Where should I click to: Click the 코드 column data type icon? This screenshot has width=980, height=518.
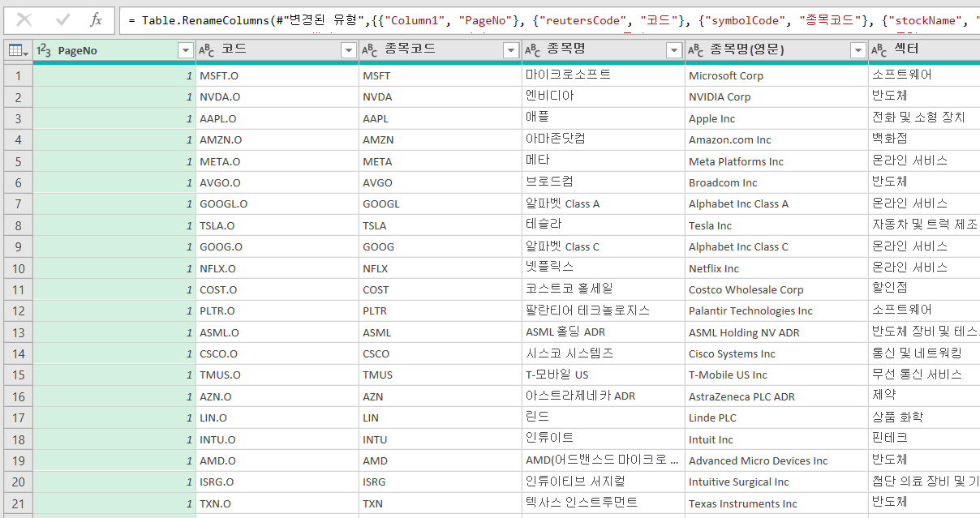pos(207,50)
